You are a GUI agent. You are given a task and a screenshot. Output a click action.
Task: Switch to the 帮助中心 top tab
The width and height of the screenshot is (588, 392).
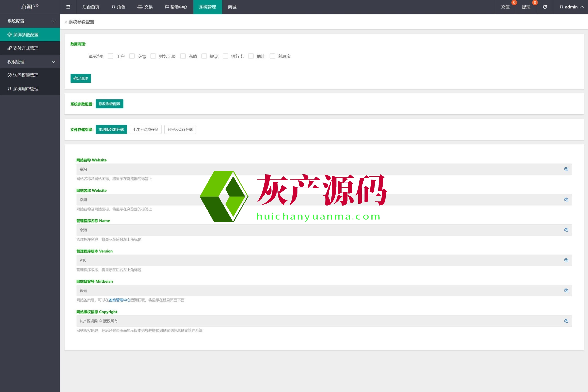(176, 7)
